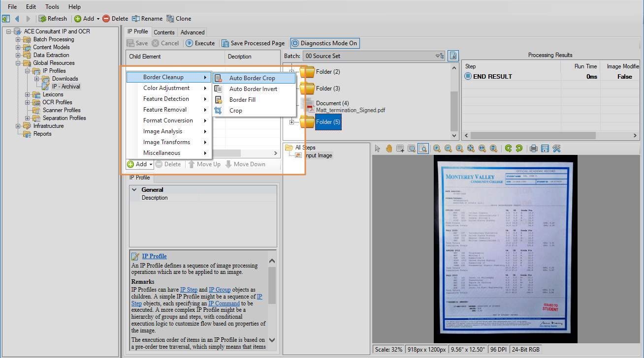
Task: Select Matt_termination_Signed.pdf document
Action: [350, 110]
